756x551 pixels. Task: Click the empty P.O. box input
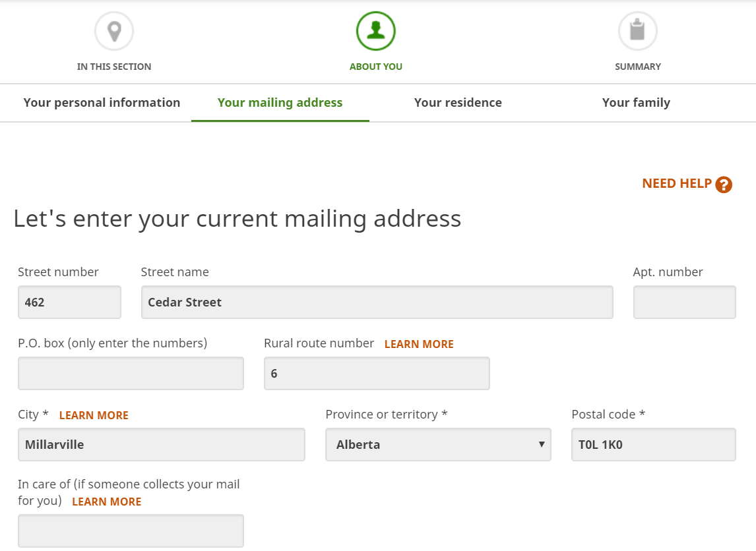pos(131,373)
